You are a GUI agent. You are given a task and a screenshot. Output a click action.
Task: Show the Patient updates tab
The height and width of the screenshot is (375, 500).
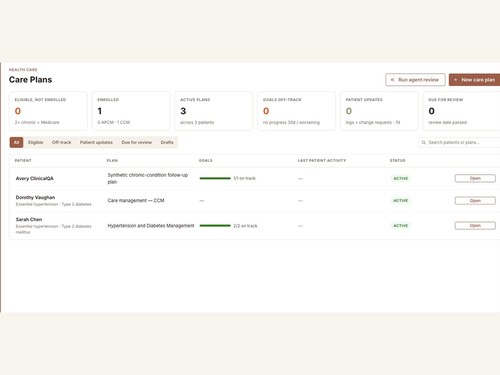(96, 143)
